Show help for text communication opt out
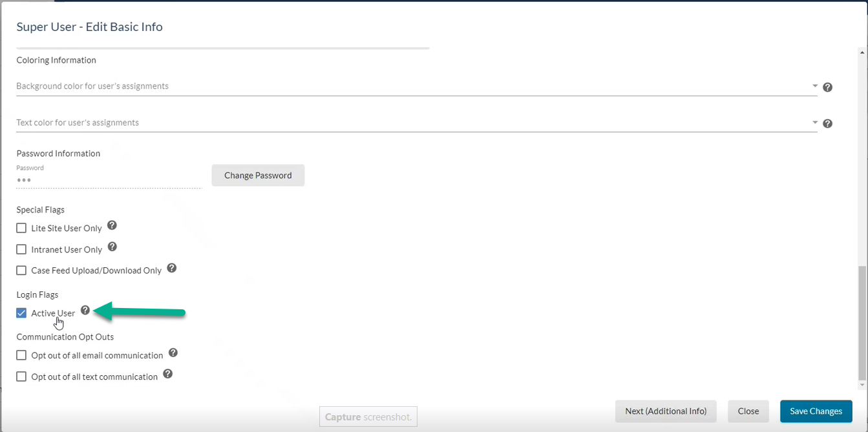 click(x=168, y=374)
